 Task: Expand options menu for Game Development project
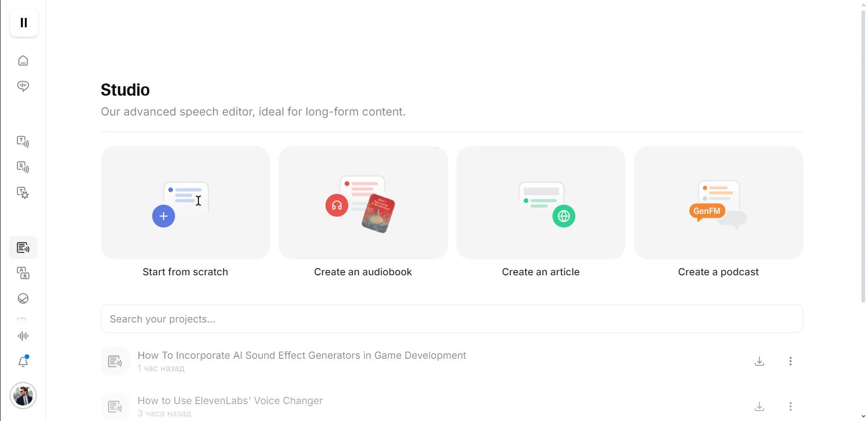pyautogui.click(x=790, y=361)
